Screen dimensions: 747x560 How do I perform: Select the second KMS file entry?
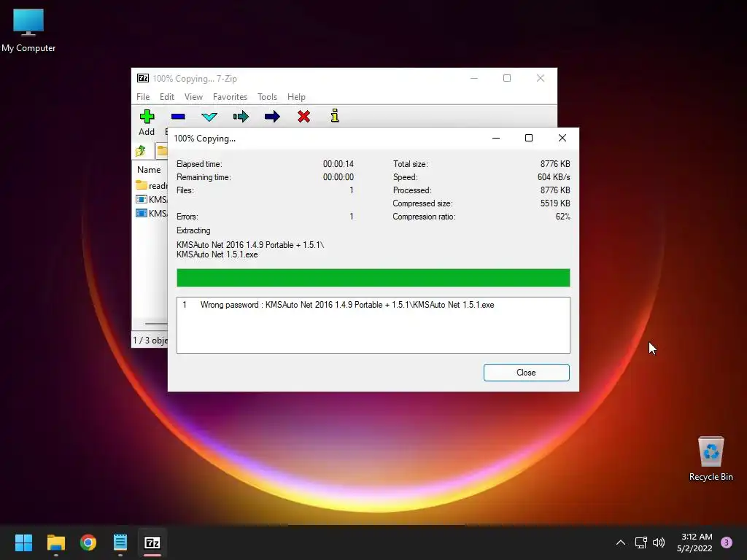152,214
